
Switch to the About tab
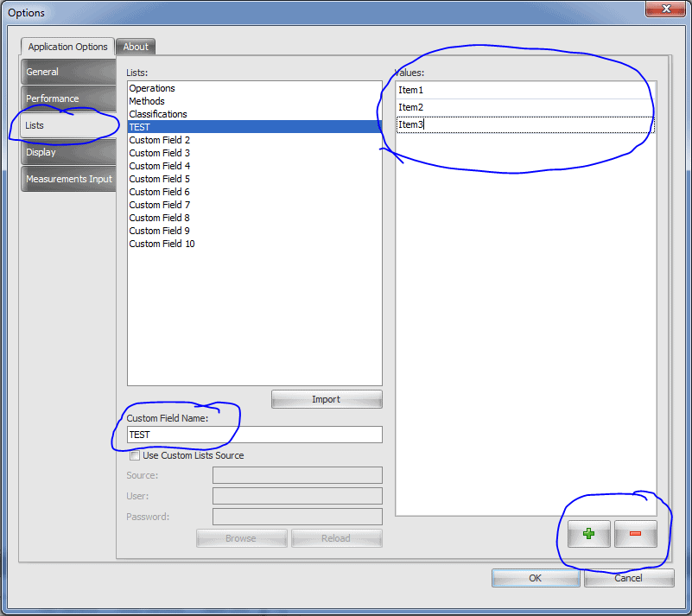pyautogui.click(x=136, y=47)
